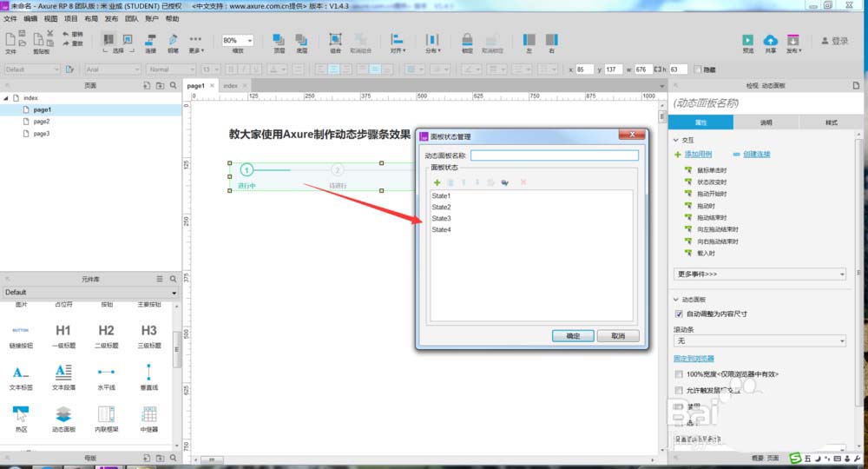Send widget to bottom layer (底层)
This screenshot has height=469, width=868.
click(x=302, y=43)
